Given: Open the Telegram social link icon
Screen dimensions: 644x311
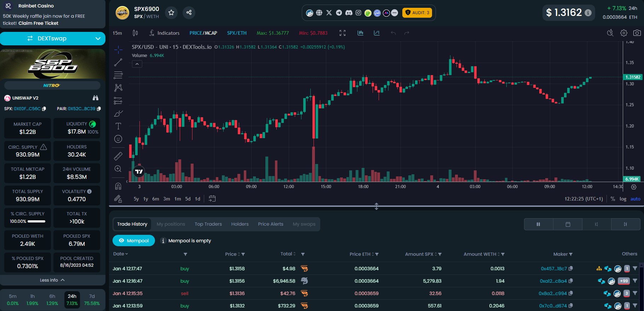Looking at the screenshot, I should coord(339,13).
